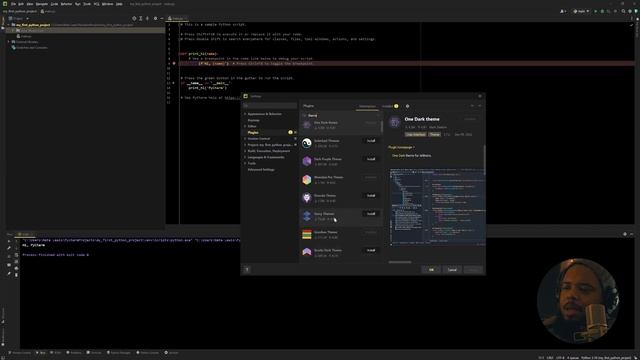Open the File menu
The width and height of the screenshot is (640, 360).
coord(13,4)
